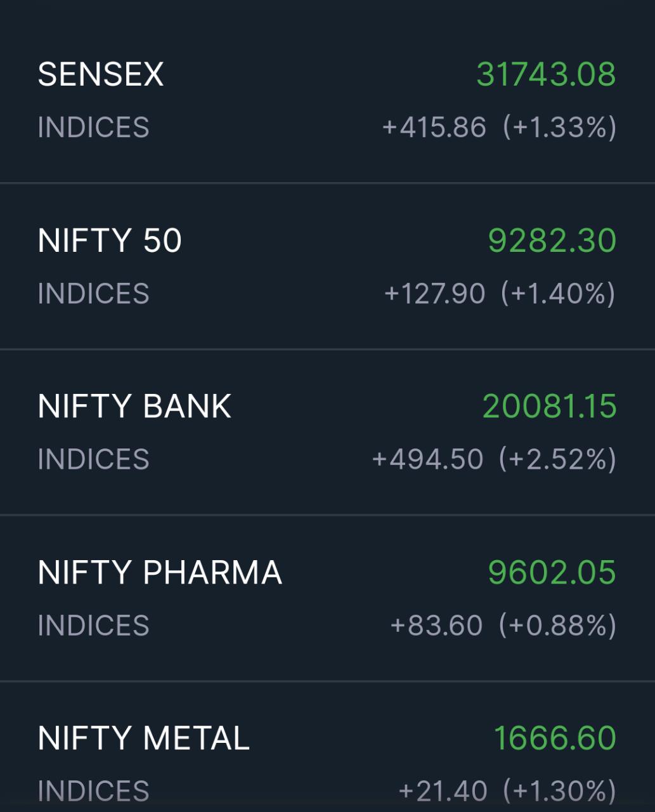The image size is (655, 812).
Task: Select the SENSEX change +415.86
Action: click(434, 128)
